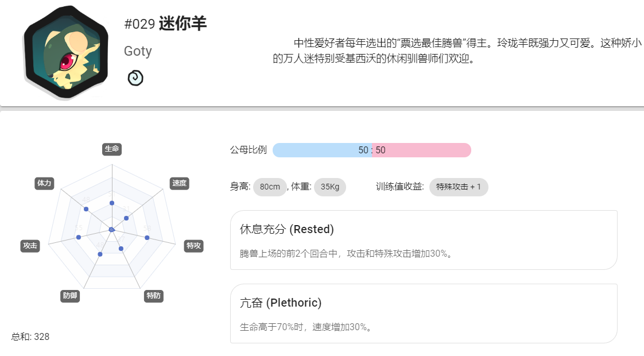Click the Goty hexagonal portrait image
This screenshot has height=356, width=644.
pyautogui.click(x=65, y=52)
